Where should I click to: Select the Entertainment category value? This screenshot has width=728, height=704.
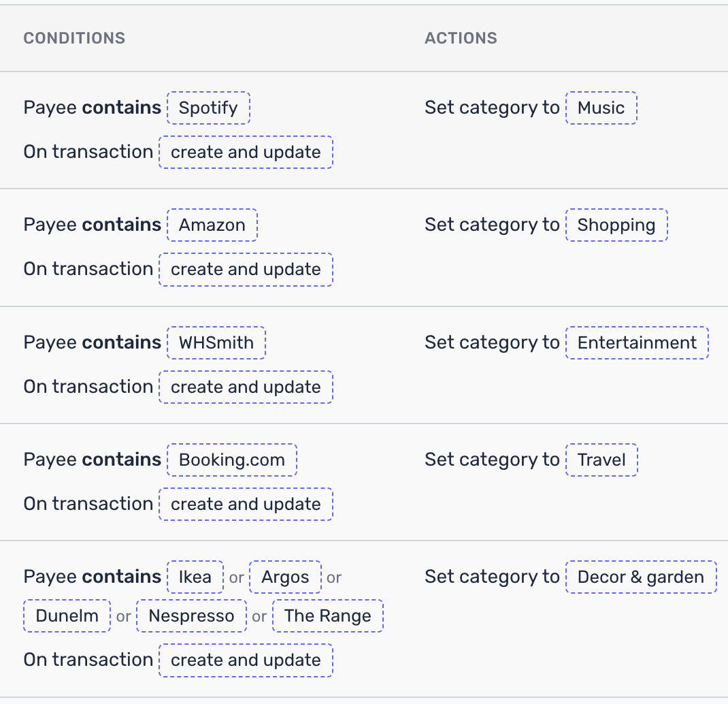tap(637, 342)
